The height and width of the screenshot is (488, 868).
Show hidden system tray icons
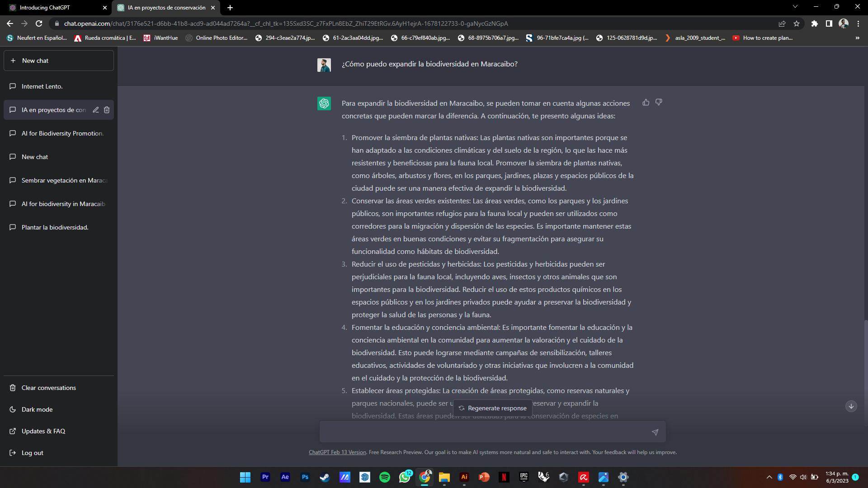(769, 477)
